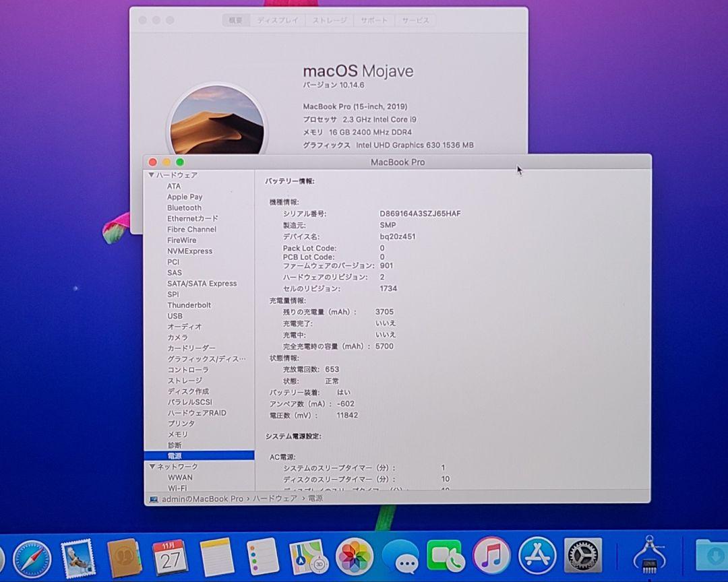Select パラレルSCSI in the sidebar
Image resolution: width=728 pixels, height=582 pixels.
[189, 402]
